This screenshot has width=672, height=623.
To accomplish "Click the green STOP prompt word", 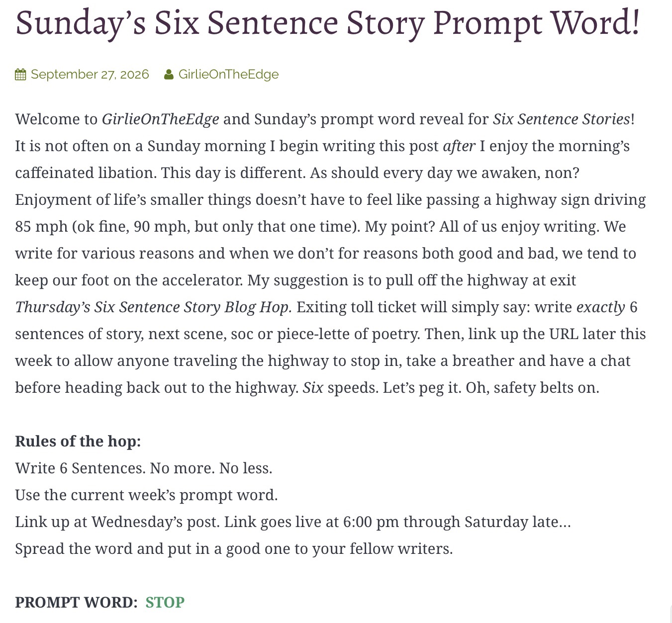I will 165,602.
